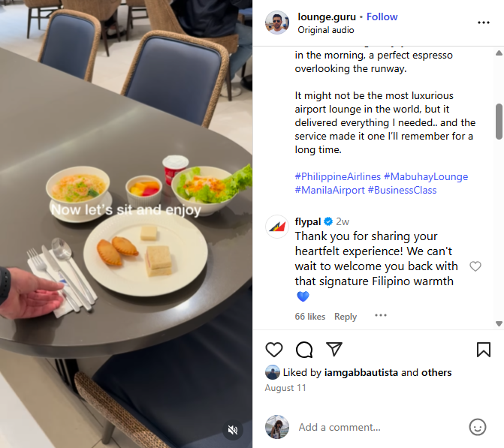Save the post with the bookmark icon
The width and height of the screenshot is (504, 448).
[484, 350]
